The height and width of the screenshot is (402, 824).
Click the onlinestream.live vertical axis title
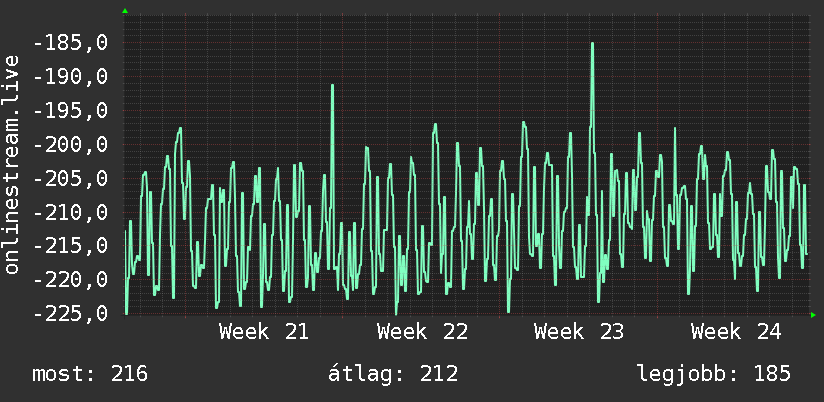[11, 164]
